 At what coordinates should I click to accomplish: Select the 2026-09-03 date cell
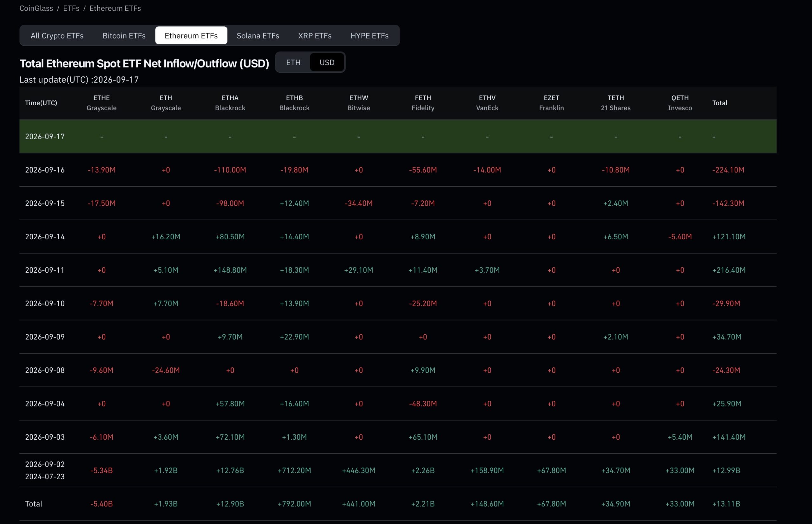[x=45, y=437]
